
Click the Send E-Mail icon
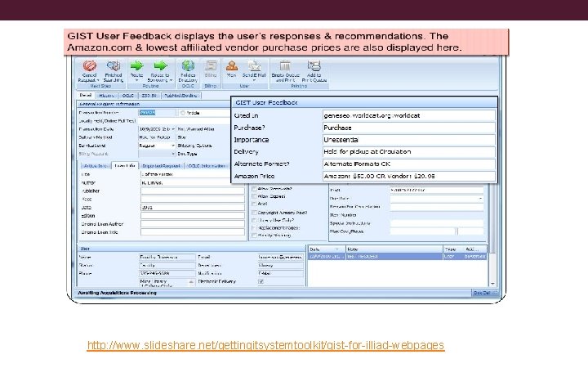coord(254,66)
